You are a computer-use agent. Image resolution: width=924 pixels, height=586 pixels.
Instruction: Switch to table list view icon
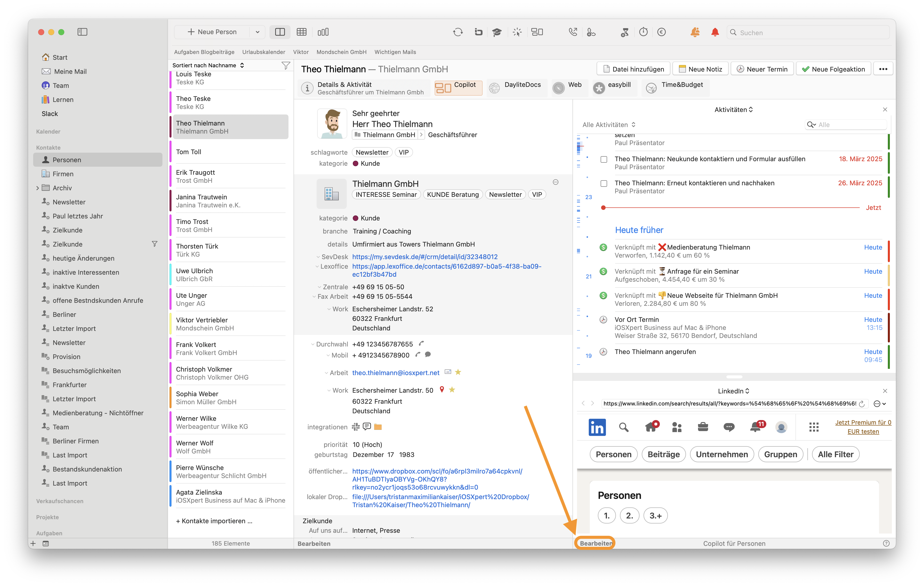point(302,32)
